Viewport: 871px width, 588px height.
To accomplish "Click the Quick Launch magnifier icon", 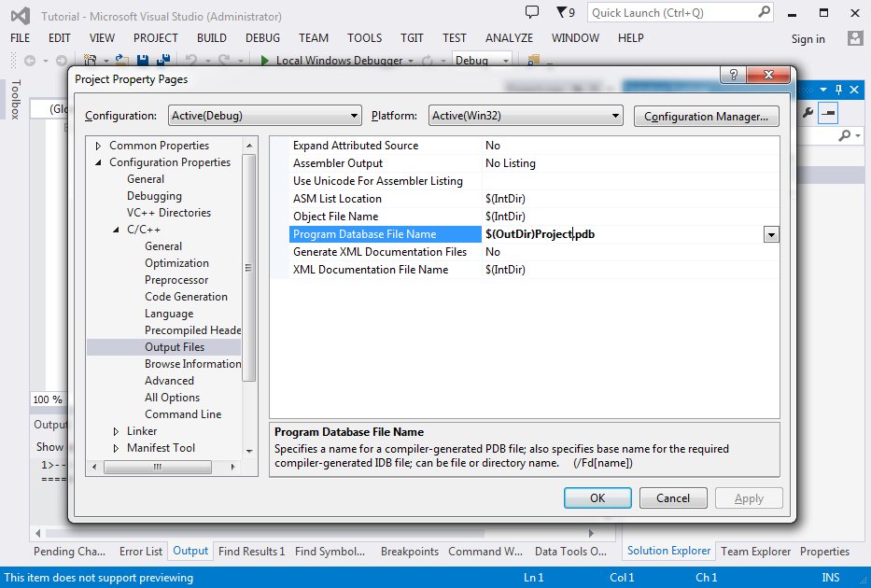I will (x=765, y=11).
